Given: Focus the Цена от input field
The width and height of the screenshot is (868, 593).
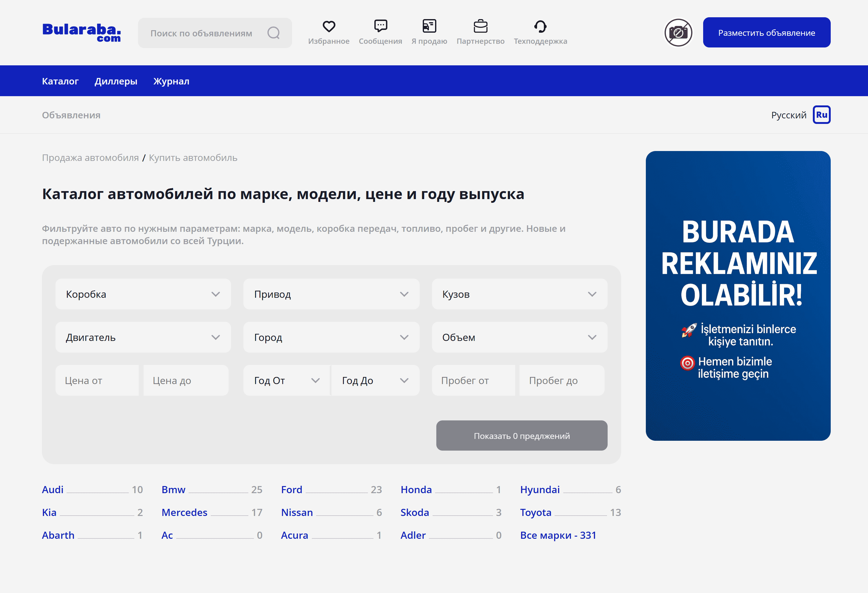Looking at the screenshot, I should tap(97, 380).
